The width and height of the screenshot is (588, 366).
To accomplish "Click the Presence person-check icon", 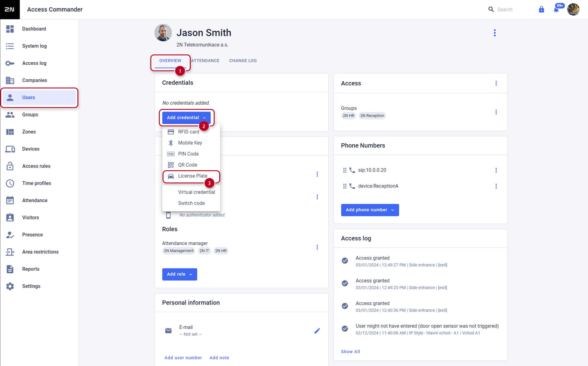I will pos(10,235).
